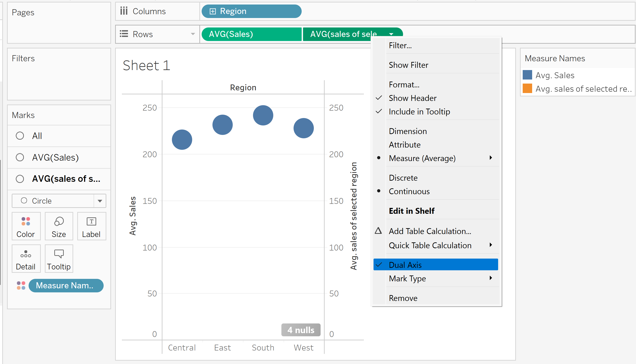Open the Detail marks card

(x=26, y=259)
